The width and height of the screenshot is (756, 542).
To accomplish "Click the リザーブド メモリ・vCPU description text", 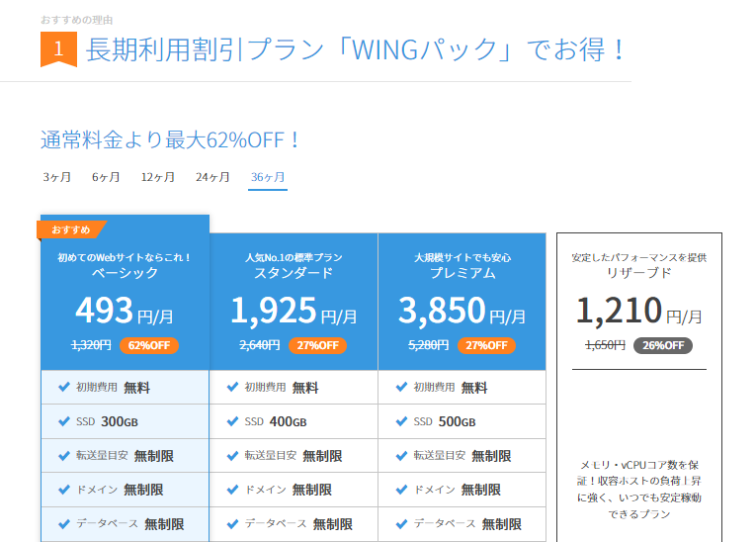I will click(x=638, y=490).
